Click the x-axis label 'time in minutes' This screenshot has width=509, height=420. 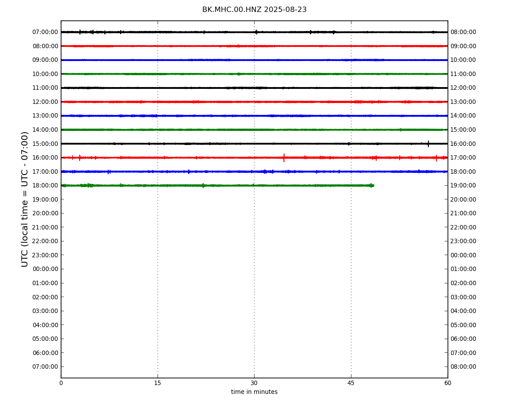pyautogui.click(x=254, y=392)
